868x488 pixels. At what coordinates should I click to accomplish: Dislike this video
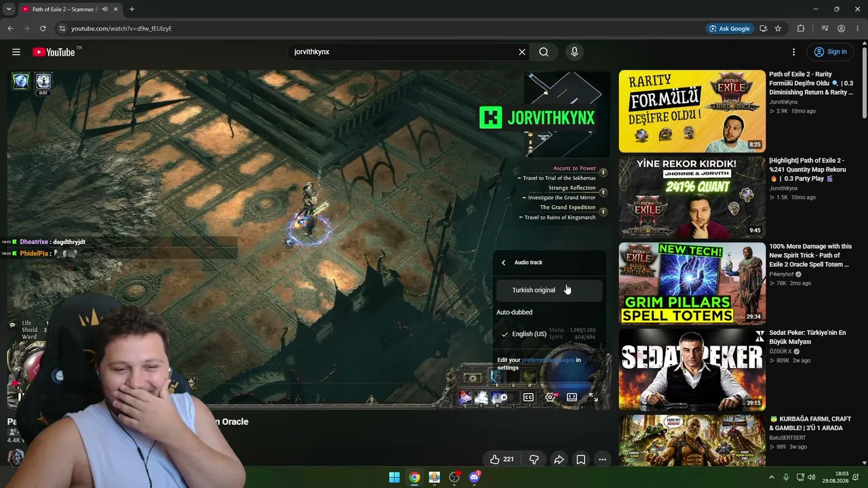[534, 460]
